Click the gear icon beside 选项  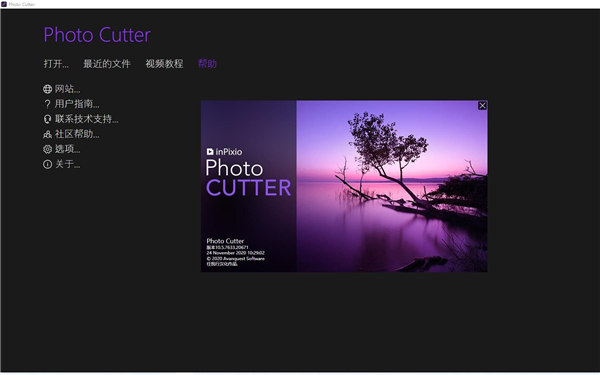pyautogui.click(x=47, y=149)
